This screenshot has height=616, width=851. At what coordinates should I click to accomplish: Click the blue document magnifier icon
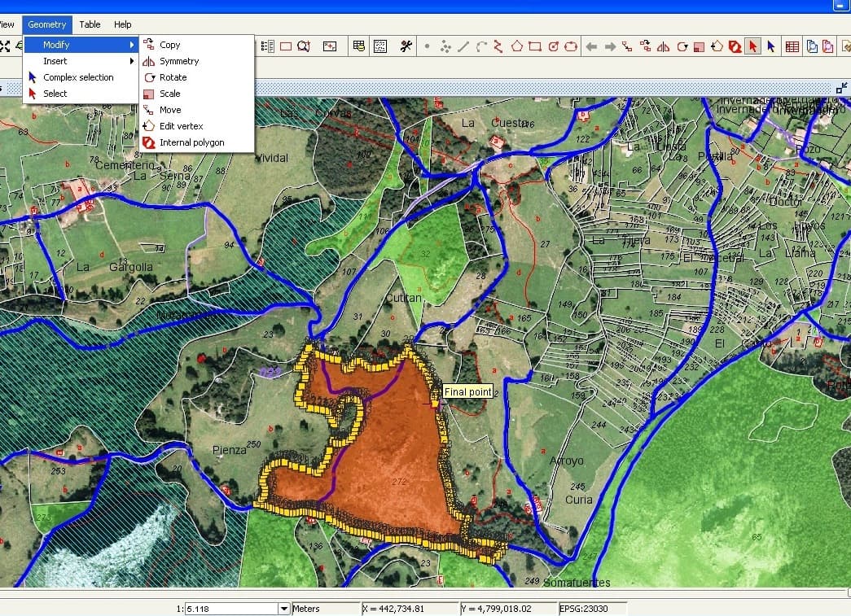click(x=812, y=46)
